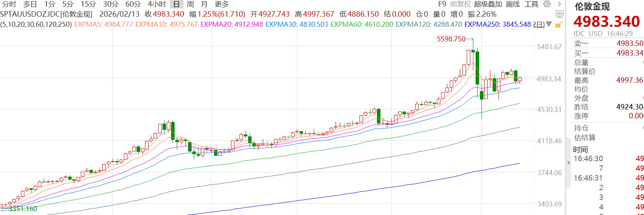
Task: Click the 结算价 label
Action: pyautogui.click(x=585, y=71)
